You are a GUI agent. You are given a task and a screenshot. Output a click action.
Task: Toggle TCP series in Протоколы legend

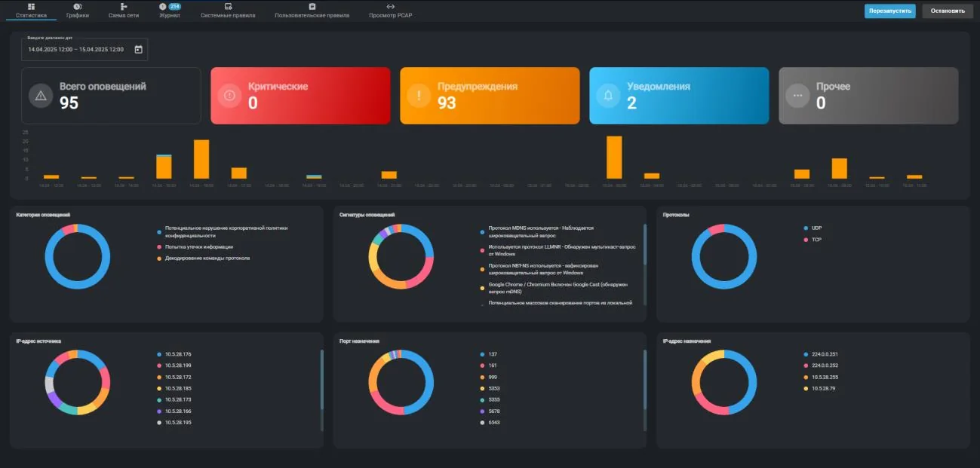tap(813, 240)
